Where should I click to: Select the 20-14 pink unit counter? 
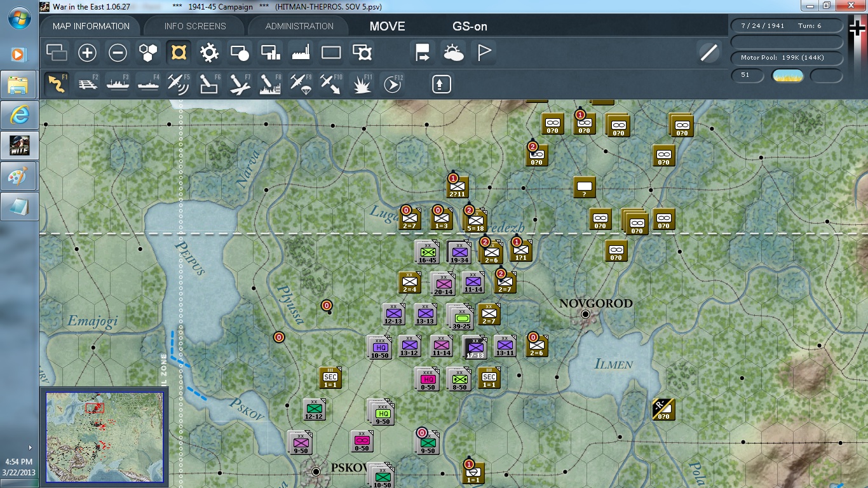[x=443, y=285]
